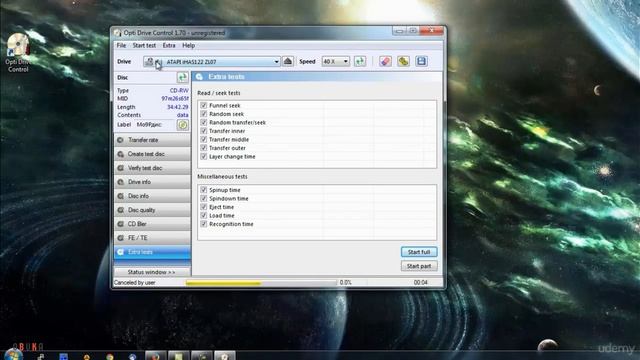Click the Start part button
Image resolution: width=640 pixels, height=360 pixels.
(419, 266)
